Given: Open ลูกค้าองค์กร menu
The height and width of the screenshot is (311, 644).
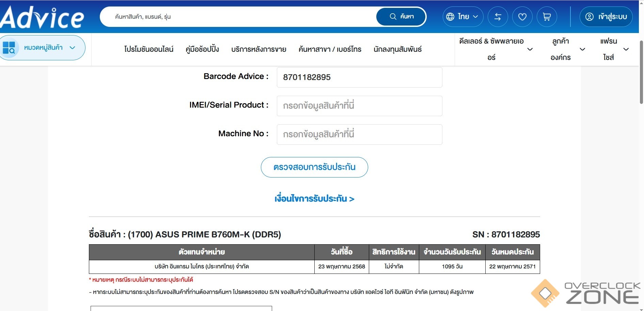Looking at the screenshot, I should point(561,49).
